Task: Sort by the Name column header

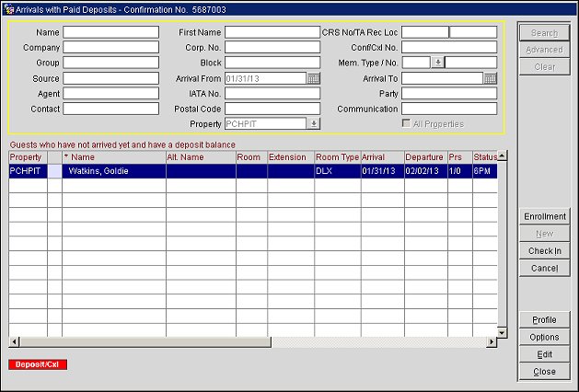Action: pyautogui.click(x=113, y=157)
